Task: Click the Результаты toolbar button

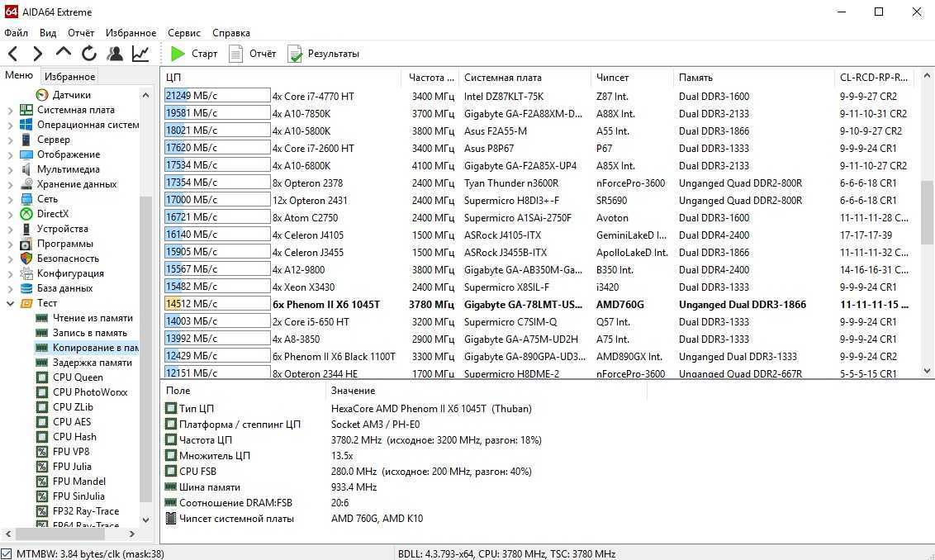Action: [323, 54]
